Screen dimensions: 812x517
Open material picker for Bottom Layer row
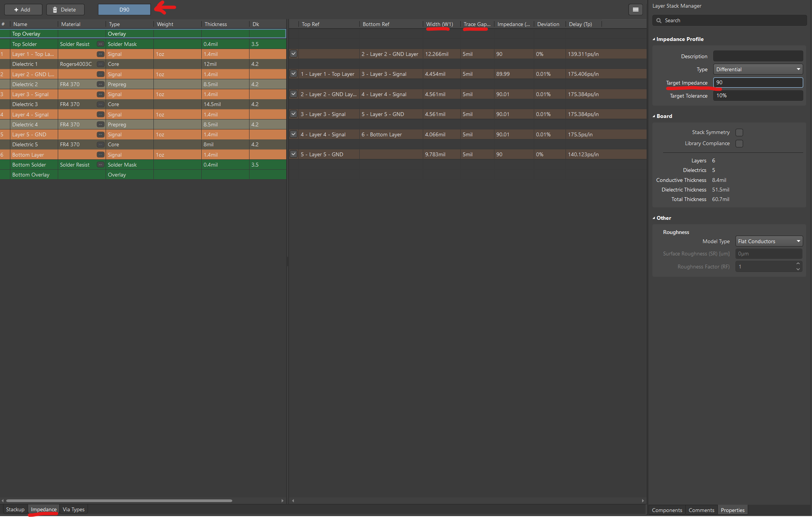(x=101, y=155)
